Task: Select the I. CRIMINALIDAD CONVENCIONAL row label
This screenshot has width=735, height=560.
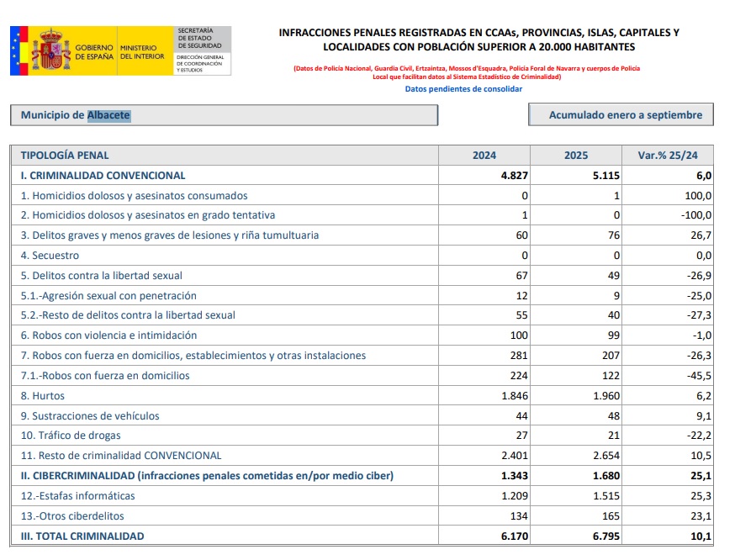Action: pos(103,176)
